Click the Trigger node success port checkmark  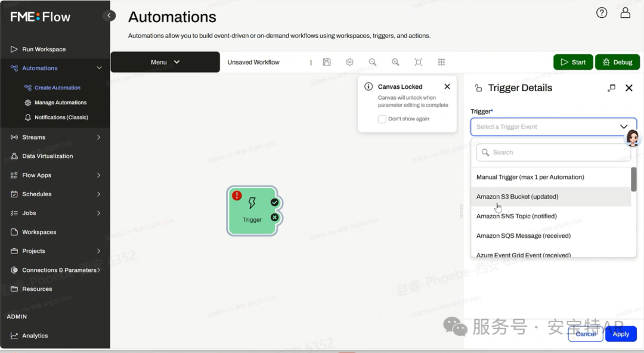pos(275,202)
